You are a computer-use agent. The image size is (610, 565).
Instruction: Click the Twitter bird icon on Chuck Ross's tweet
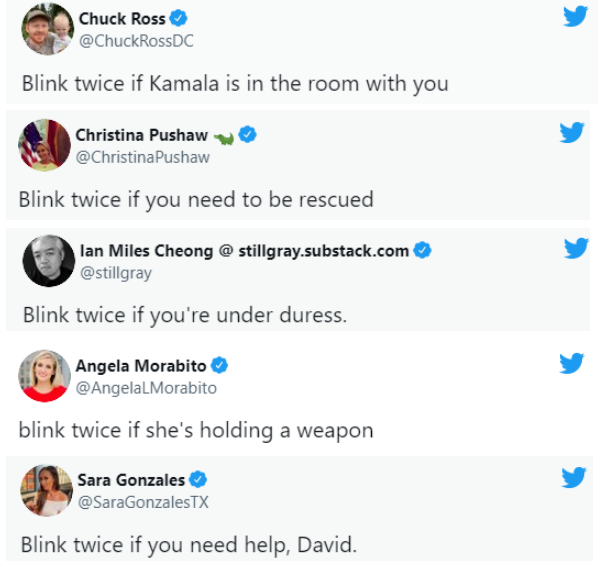(x=576, y=16)
